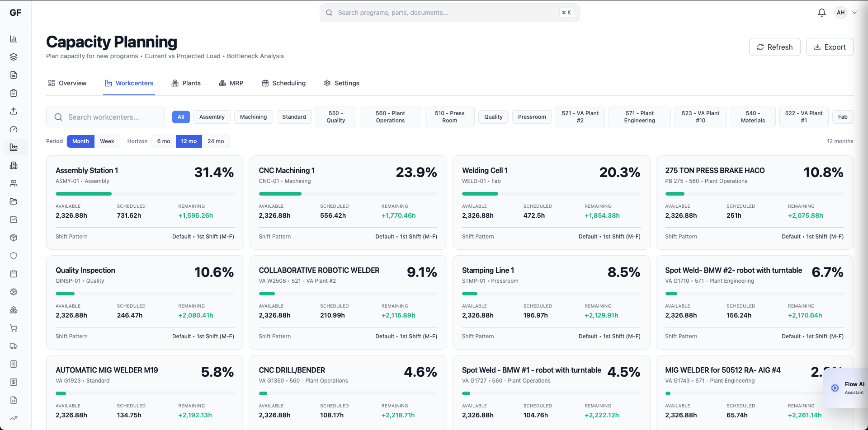The image size is (868, 430).
Task: Select the shopping cart icon in the sidebar
Action: tap(14, 328)
